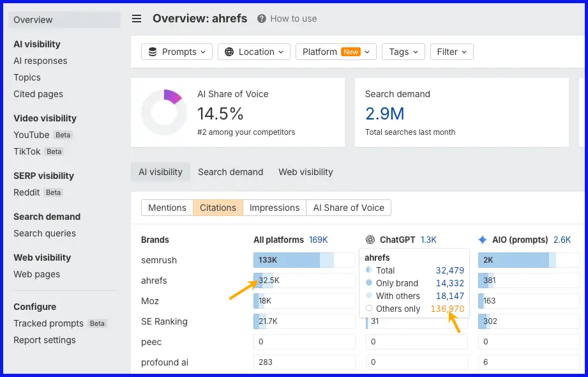Click the Prompts database stack icon
This screenshot has width=588, height=377.
[x=153, y=52]
